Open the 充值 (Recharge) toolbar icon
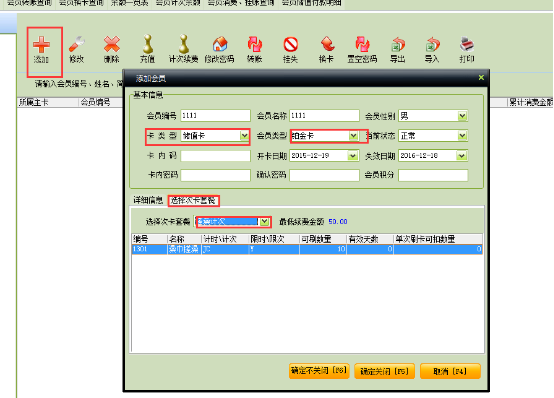Screen dimensions: 554x398 pos(148,44)
